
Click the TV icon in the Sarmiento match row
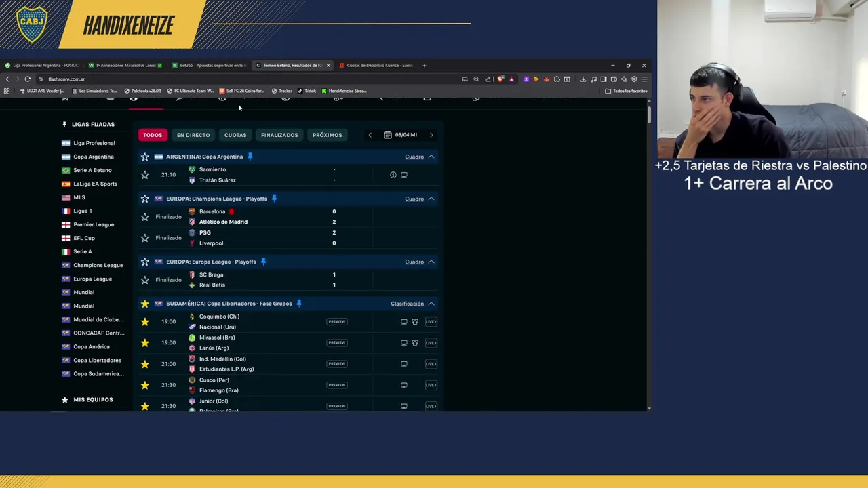[x=404, y=175]
